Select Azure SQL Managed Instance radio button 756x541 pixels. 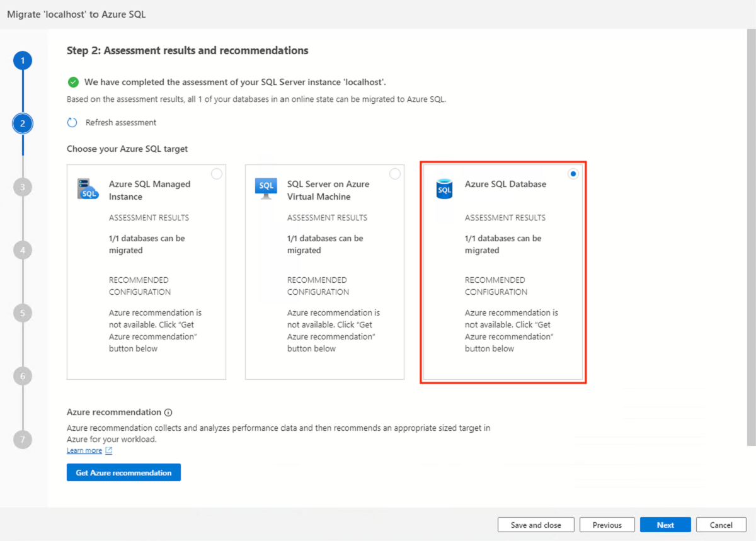[x=217, y=174]
